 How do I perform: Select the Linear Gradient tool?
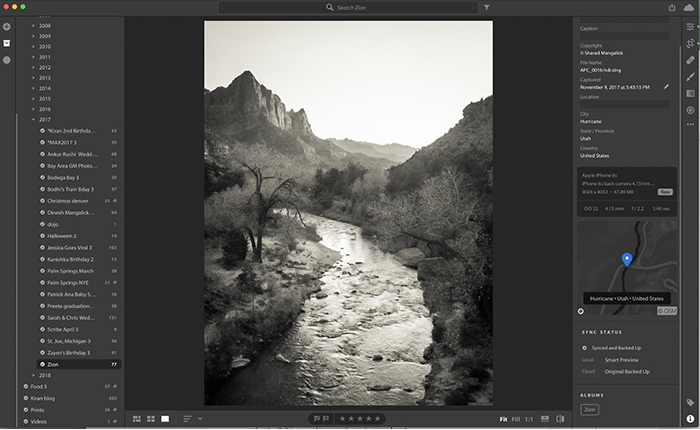[x=690, y=93]
